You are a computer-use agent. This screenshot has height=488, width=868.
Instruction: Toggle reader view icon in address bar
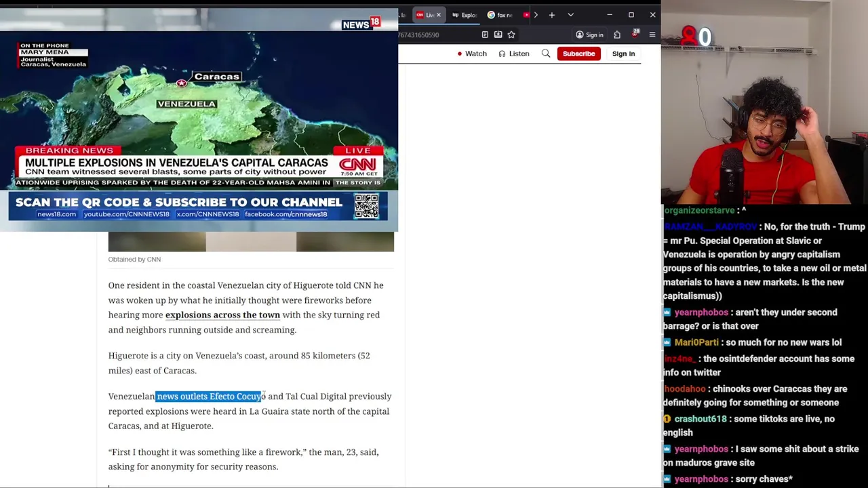click(485, 35)
